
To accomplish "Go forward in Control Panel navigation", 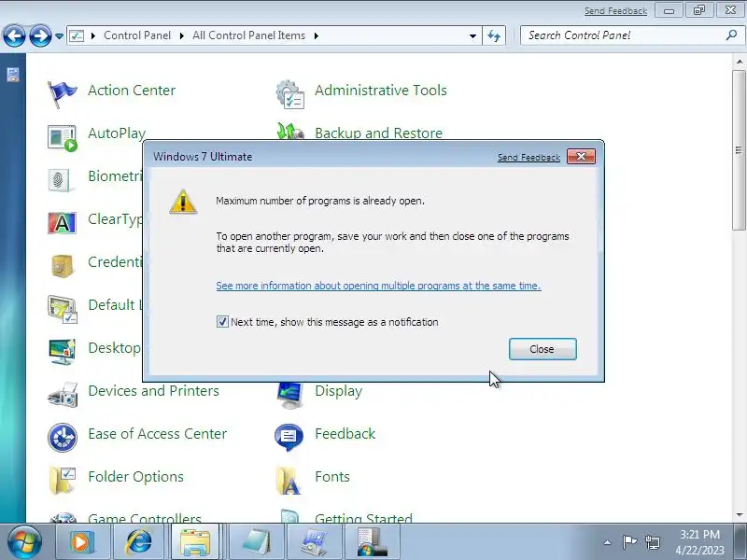I will tap(40, 35).
